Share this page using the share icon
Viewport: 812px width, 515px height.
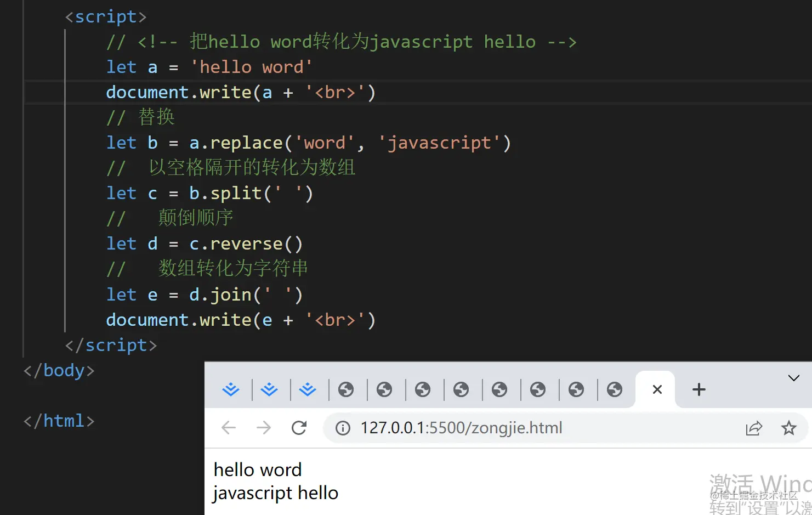tap(754, 428)
